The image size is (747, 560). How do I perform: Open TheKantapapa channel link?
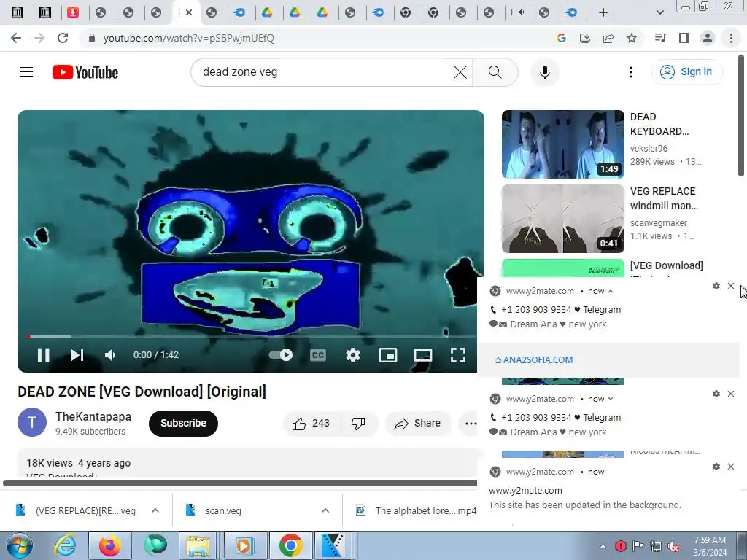pos(93,416)
